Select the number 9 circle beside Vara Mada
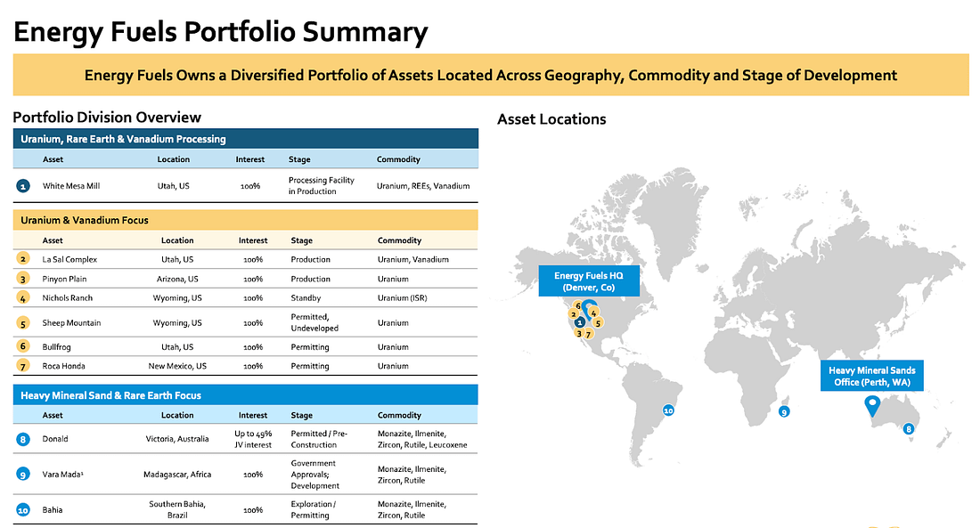This screenshot has height=528, width=980. [23, 475]
